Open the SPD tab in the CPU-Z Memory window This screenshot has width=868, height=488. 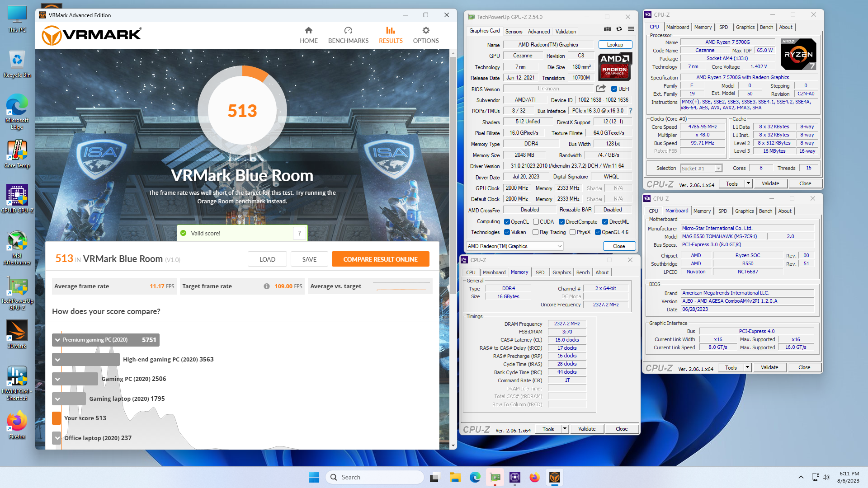click(x=540, y=272)
